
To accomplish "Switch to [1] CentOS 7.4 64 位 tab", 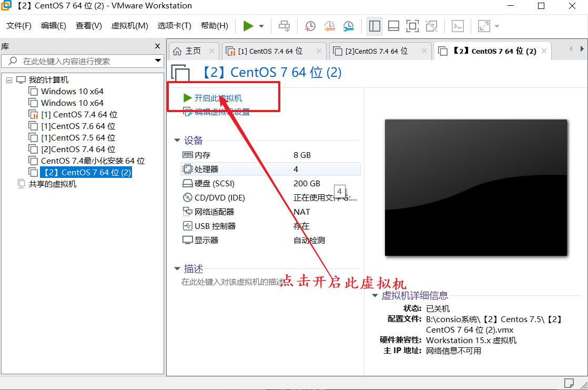I will (x=270, y=51).
